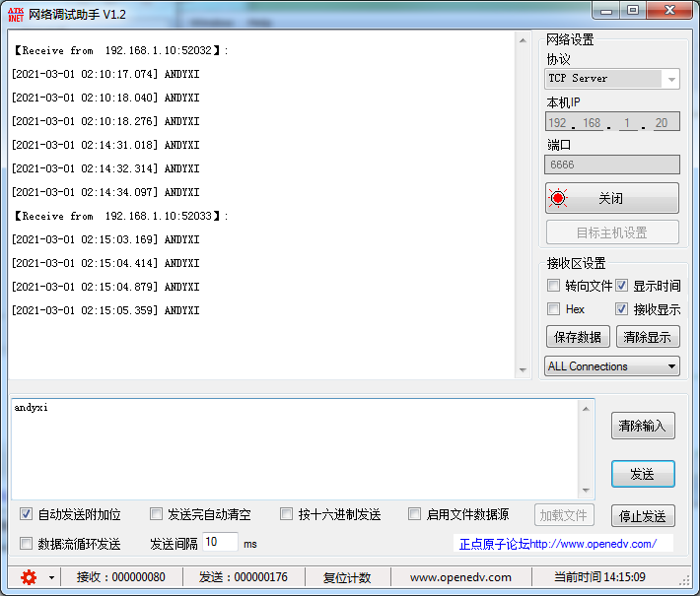Image resolution: width=700 pixels, height=596 pixels.
Task: Click the 清除输入 button
Action: pyautogui.click(x=643, y=426)
